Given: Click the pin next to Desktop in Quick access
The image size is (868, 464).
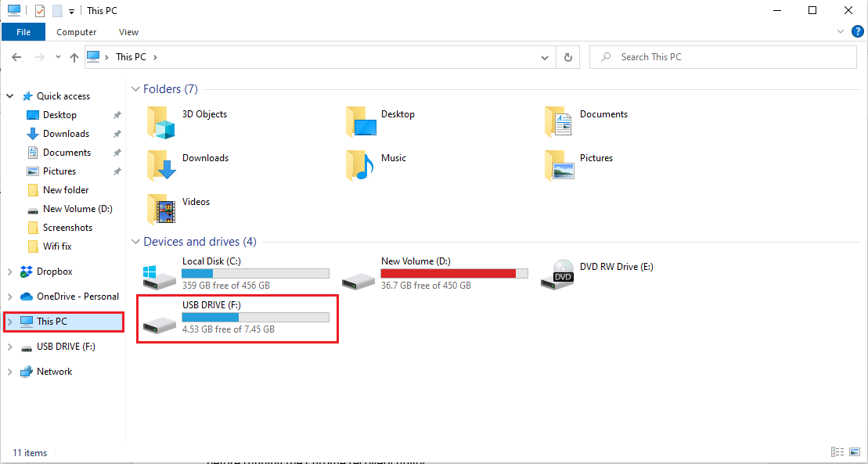Looking at the screenshot, I should pos(117,115).
